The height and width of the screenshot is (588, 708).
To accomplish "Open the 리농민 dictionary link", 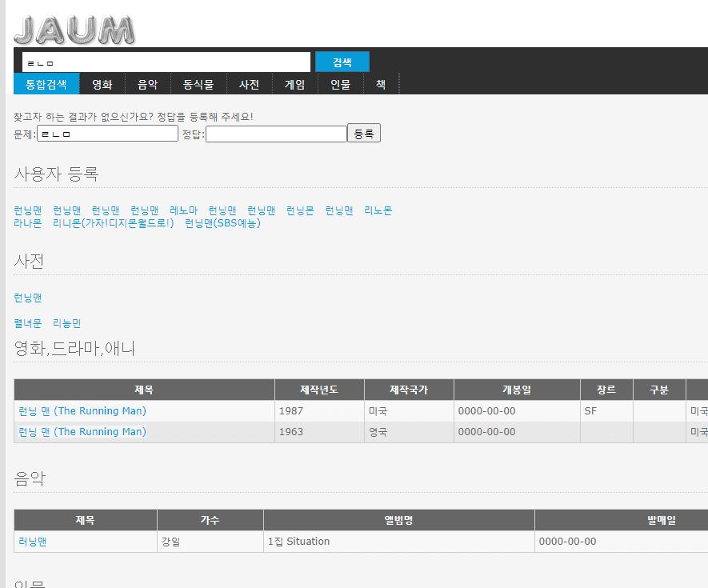I will [x=67, y=323].
